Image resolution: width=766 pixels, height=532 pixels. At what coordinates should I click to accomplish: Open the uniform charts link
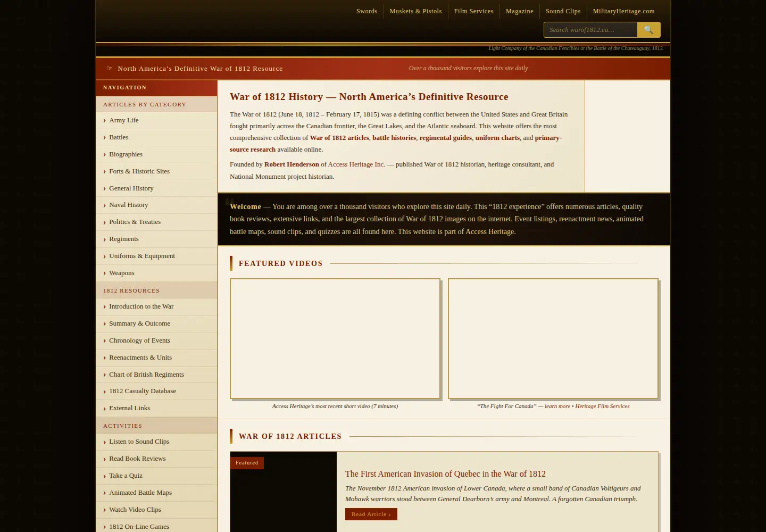coord(497,138)
